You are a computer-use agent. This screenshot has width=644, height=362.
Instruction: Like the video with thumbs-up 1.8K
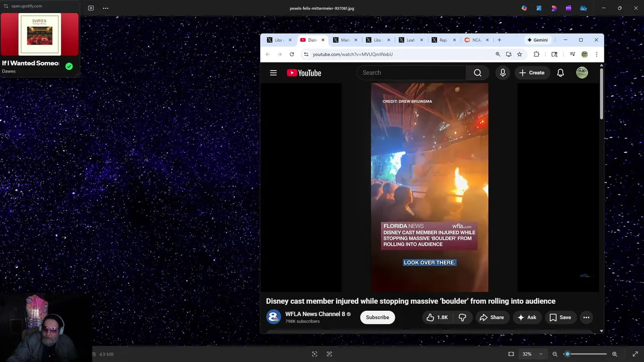click(437, 317)
